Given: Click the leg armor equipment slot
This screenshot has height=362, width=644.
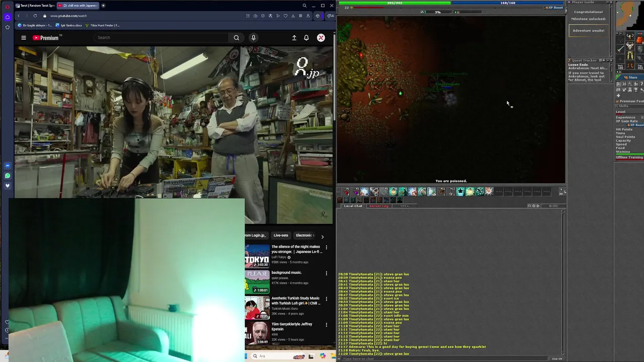Looking at the screenshot, I should [630, 55].
